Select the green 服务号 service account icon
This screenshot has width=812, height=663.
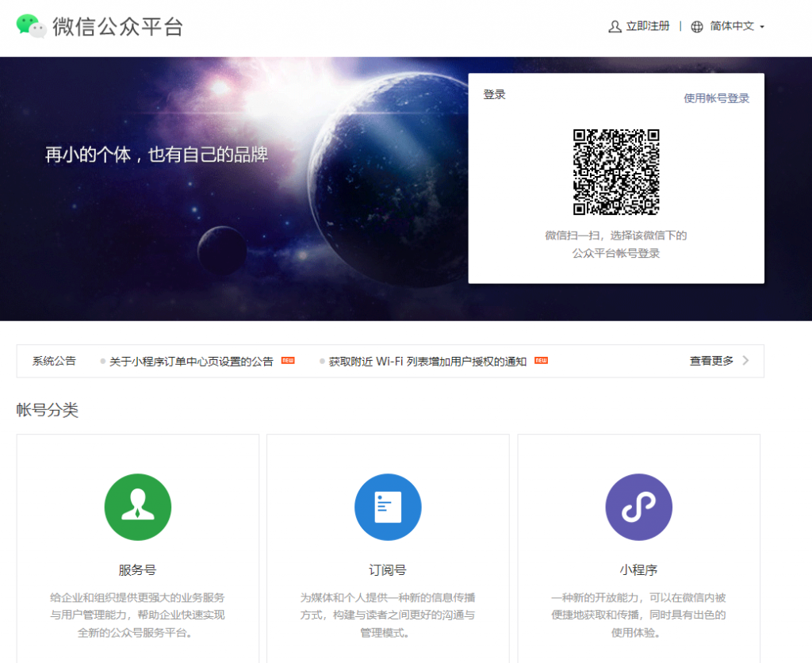click(x=138, y=508)
